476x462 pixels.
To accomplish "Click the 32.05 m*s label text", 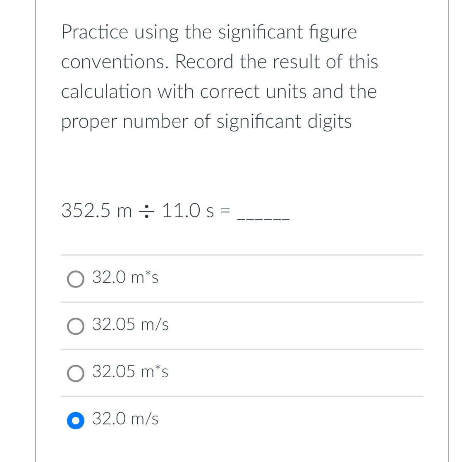I will coord(130,372).
